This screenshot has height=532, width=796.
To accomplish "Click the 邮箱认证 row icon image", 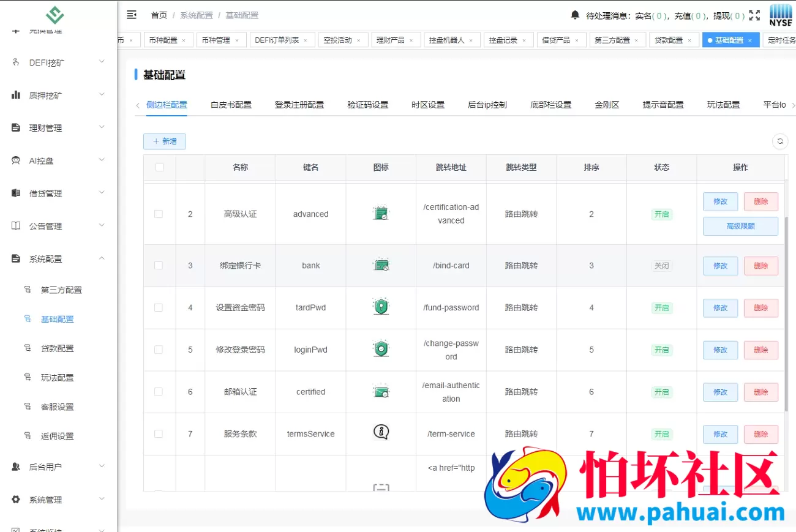I will 381,391.
